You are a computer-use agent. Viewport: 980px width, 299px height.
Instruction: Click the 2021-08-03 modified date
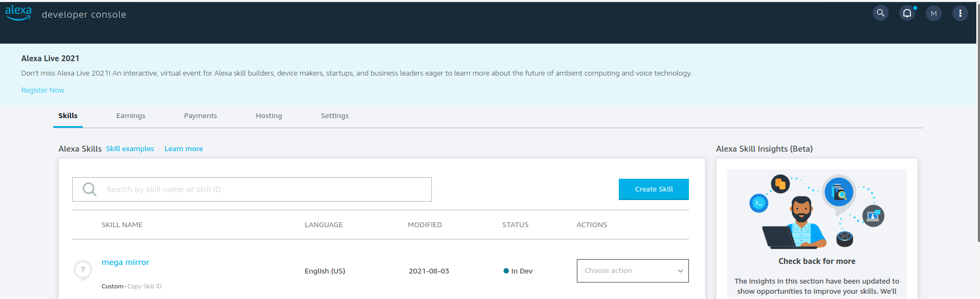tap(429, 271)
